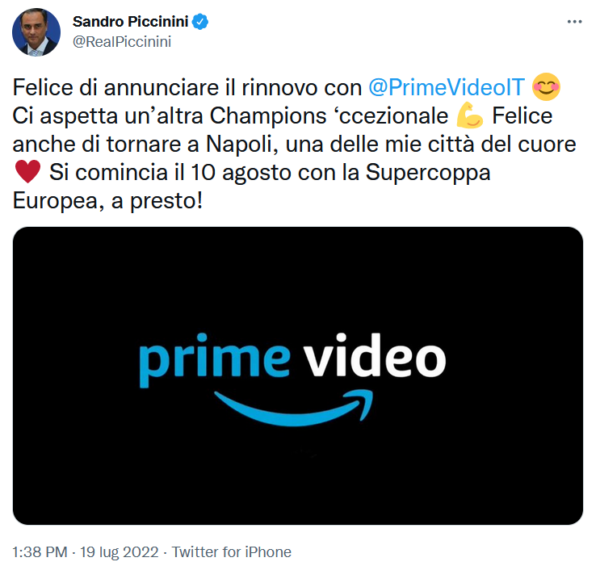Click 'Felice di annunciare' tweet opening text

(x=114, y=87)
